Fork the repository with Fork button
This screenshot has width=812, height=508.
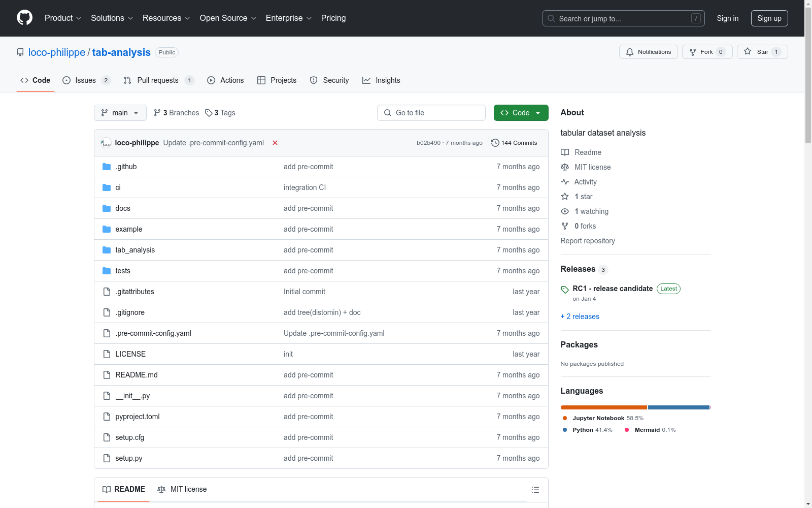pyautogui.click(x=707, y=52)
